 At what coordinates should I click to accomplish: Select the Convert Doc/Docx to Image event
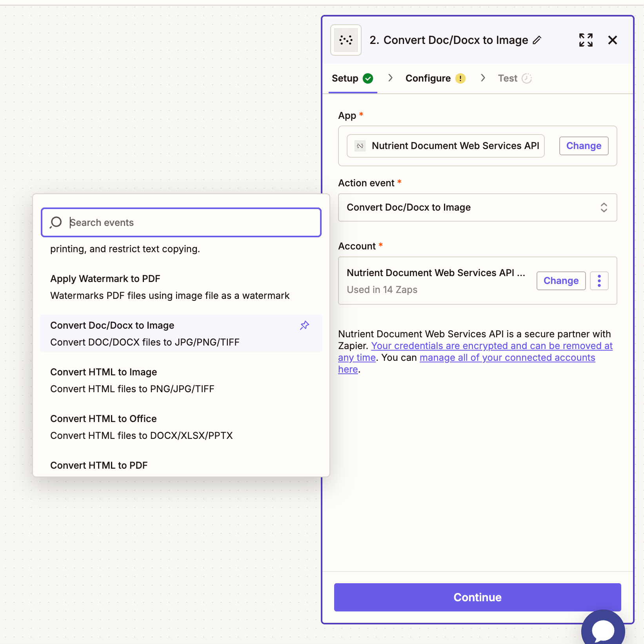pos(181,333)
